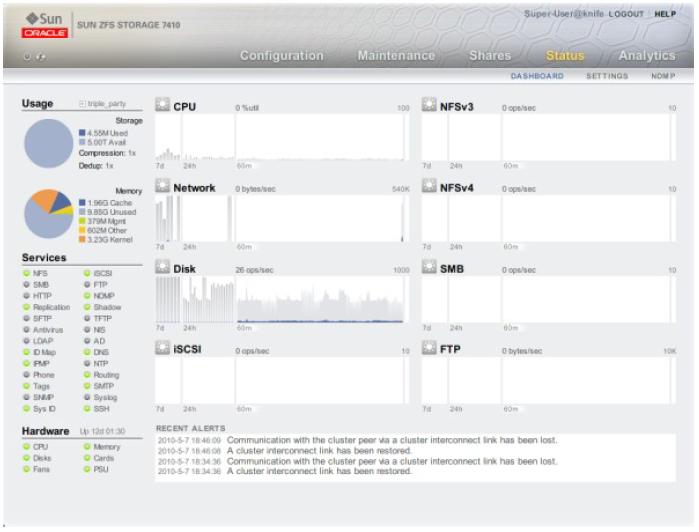
Task: Open the LDAP service link
Action: click(43, 341)
